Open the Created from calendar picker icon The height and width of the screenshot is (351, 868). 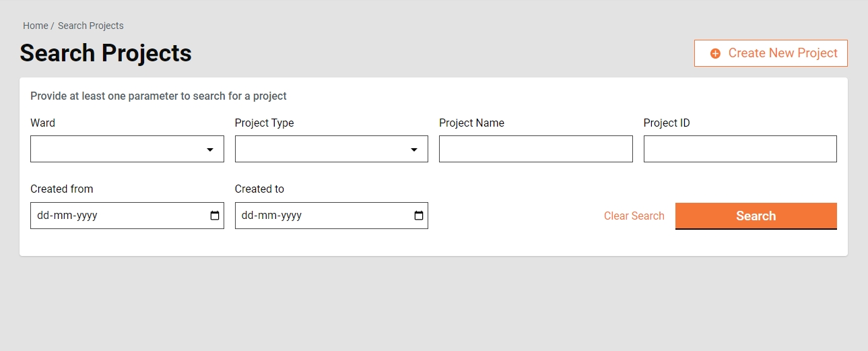click(215, 216)
